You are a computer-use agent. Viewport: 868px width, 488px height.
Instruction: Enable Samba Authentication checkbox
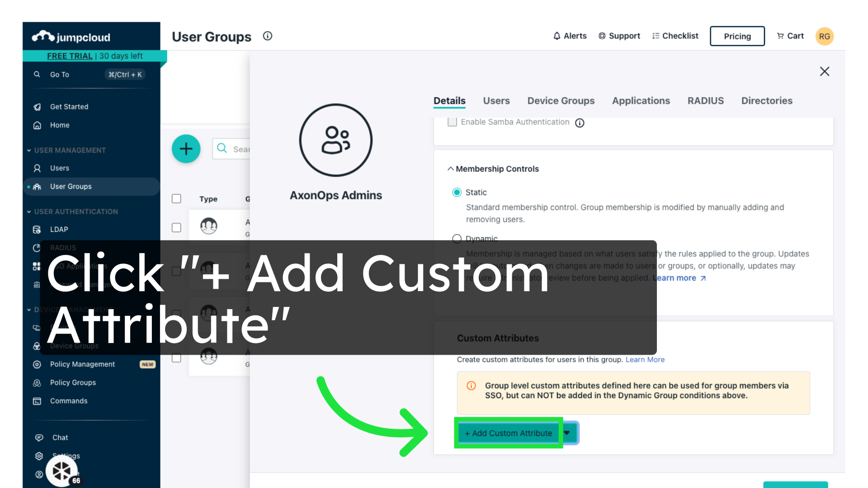(452, 122)
